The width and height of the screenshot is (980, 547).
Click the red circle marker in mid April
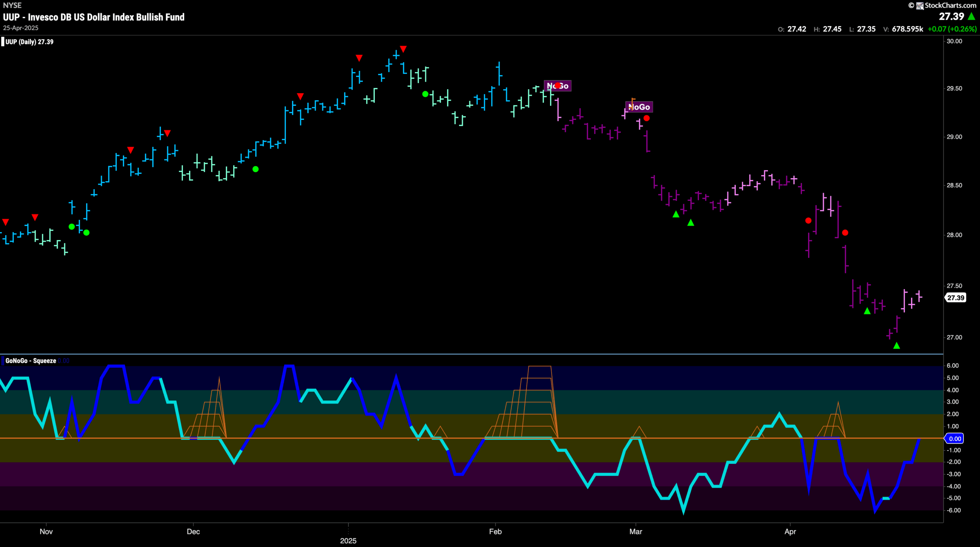point(845,233)
